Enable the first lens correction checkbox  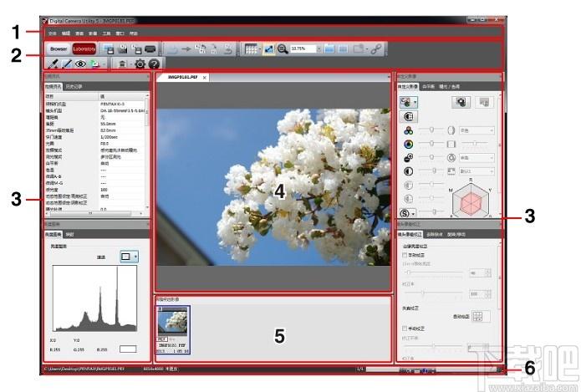click(406, 254)
